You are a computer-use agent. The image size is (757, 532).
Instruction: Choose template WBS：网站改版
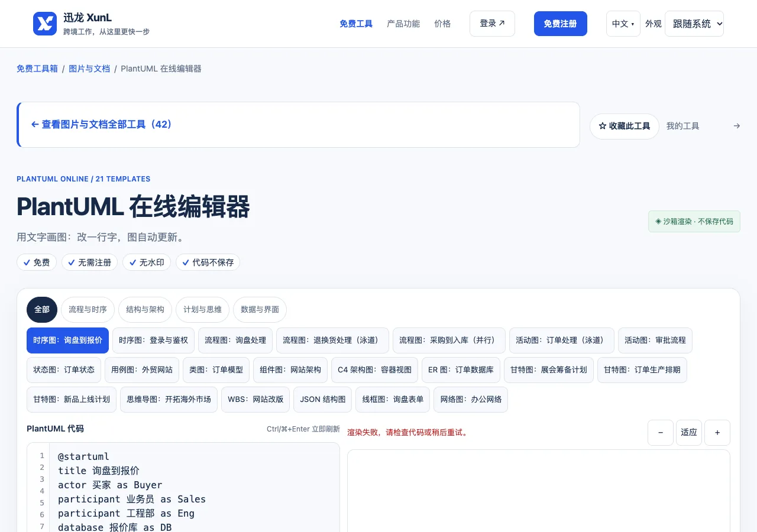coord(255,400)
